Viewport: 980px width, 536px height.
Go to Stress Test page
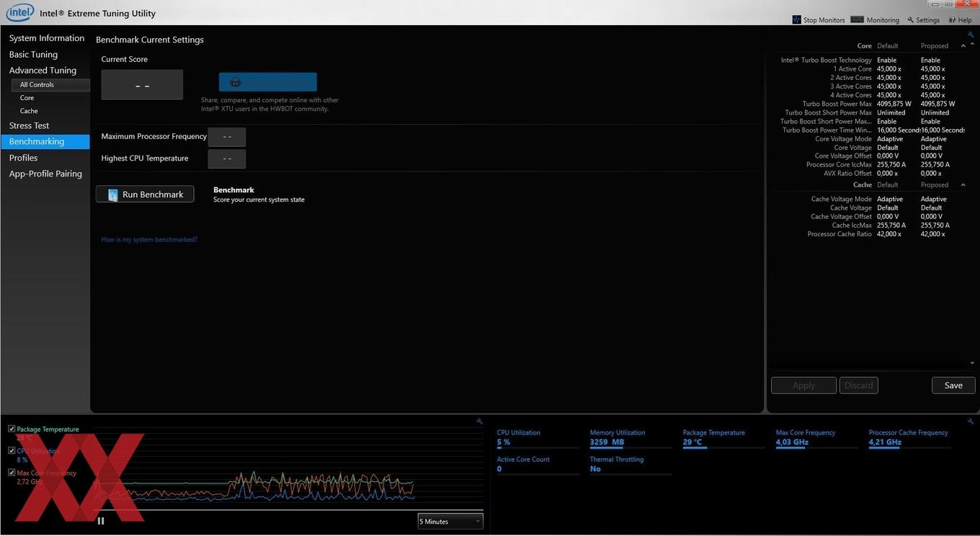point(29,125)
